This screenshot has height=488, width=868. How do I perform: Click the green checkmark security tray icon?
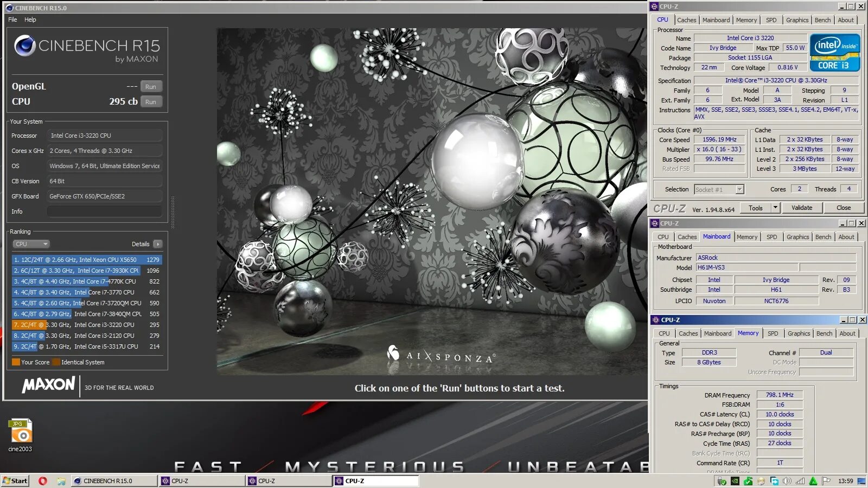[x=748, y=481]
